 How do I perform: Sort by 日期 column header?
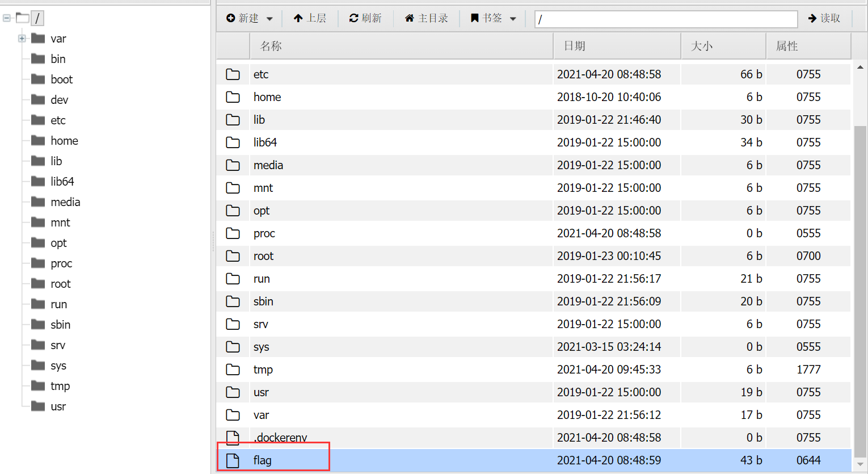click(617, 46)
